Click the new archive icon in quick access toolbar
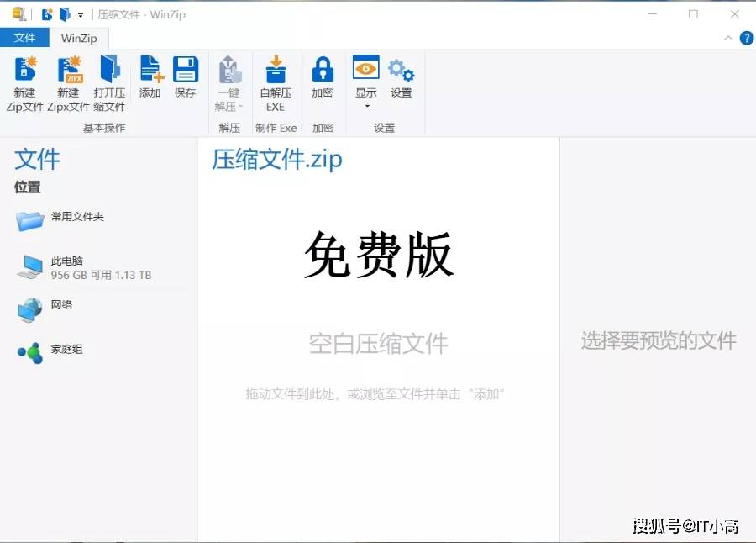Image resolution: width=756 pixels, height=543 pixels. coord(48,14)
